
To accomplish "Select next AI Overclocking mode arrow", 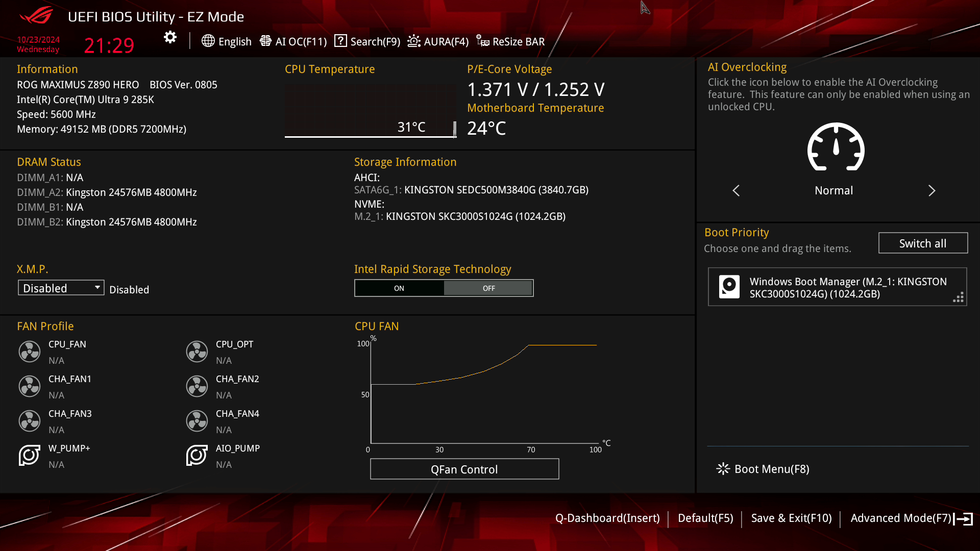I will click(x=932, y=191).
